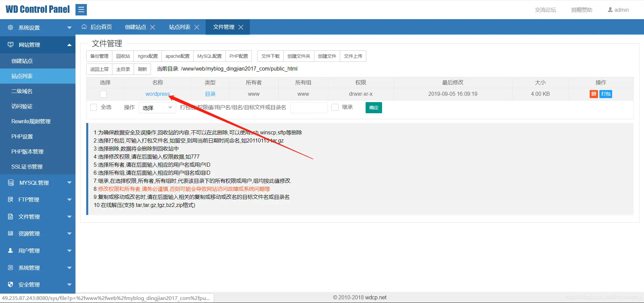This screenshot has width=644, height=303.
Task: Select 站点列表 in the sidebar menu
Action: point(38,76)
